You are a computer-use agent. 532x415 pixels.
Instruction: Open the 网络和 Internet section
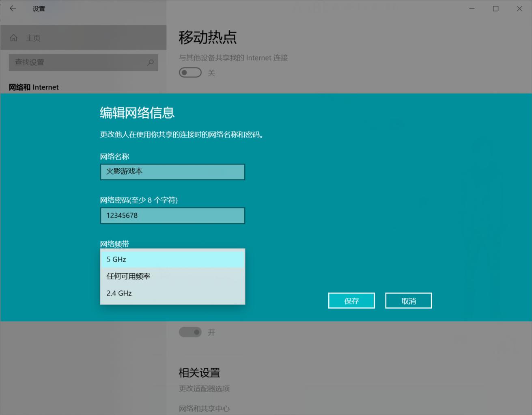click(34, 87)
